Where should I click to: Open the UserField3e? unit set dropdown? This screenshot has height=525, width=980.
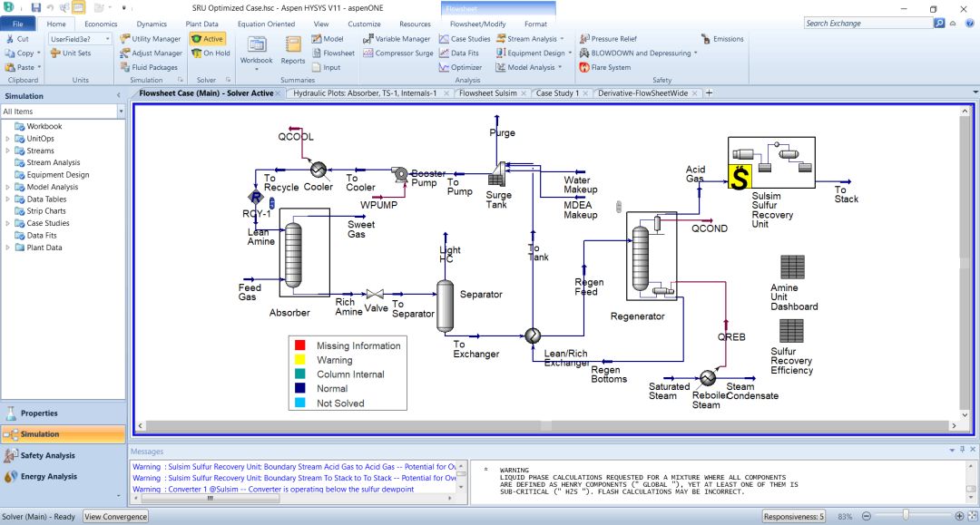(107, 39)
